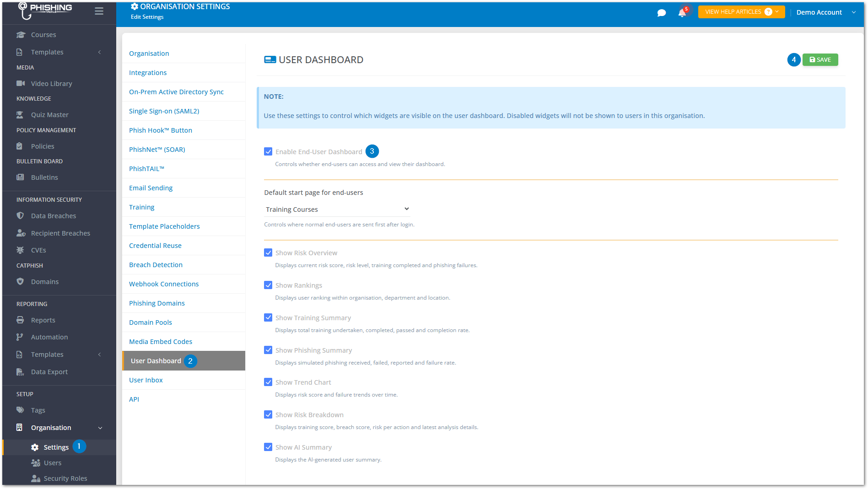The height and width of the screenshot is (489, 868).
Task: Toggle Show Risk Breakdown checkbox
Action: point(268,414)
